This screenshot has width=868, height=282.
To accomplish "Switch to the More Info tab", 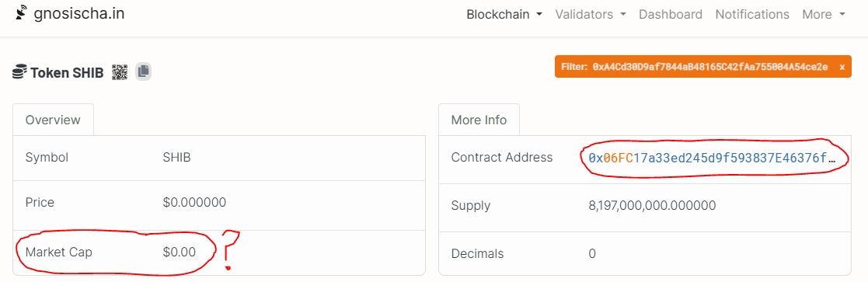I will pos(479,120).
